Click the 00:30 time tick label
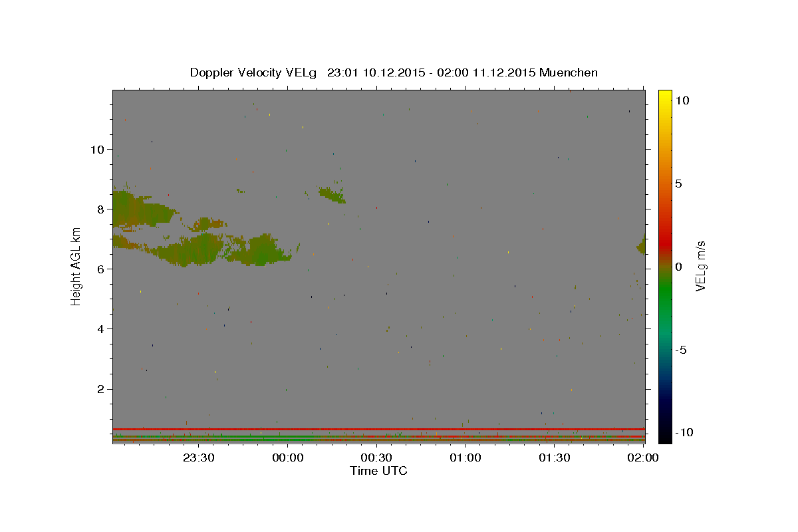This screenshot has height=532, width=798. (x=376, y=458)
